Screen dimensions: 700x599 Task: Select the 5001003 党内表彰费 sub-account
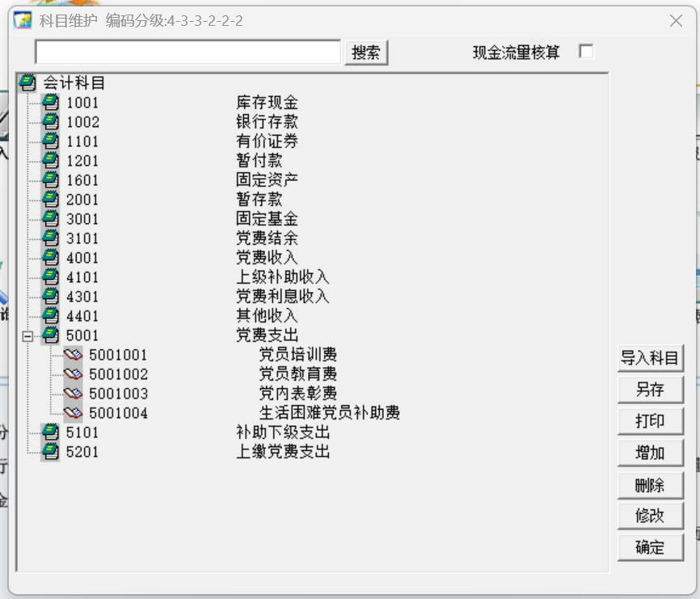click(x=213, y=394)
